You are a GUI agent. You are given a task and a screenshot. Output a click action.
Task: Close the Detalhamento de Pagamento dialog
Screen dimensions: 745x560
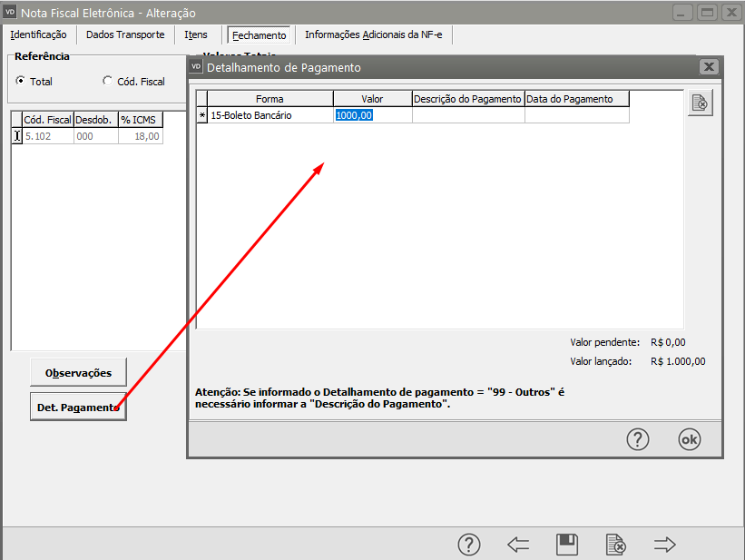point(709,67)
